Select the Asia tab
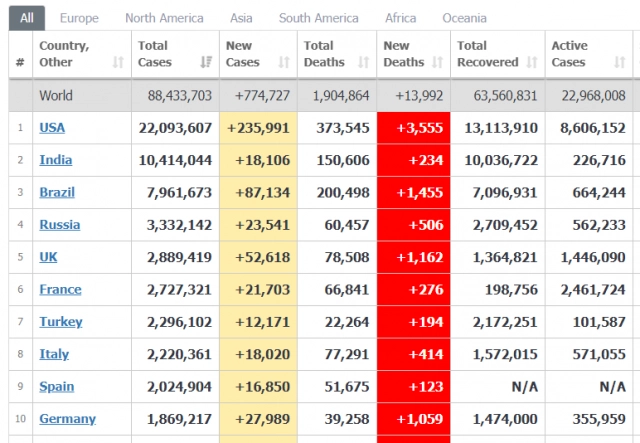Screen dimensions: 640x443 (241, 18)
